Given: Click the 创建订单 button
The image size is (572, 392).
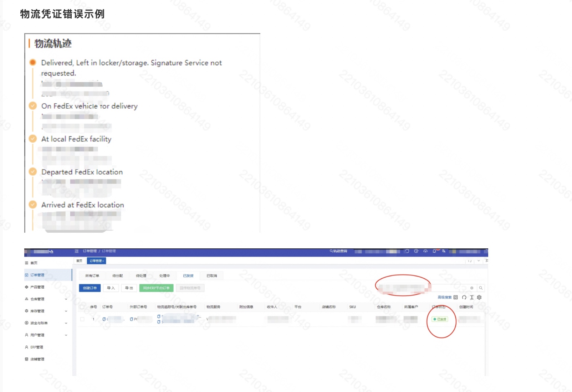Looking at the screenshot, I should click(90, 288).
